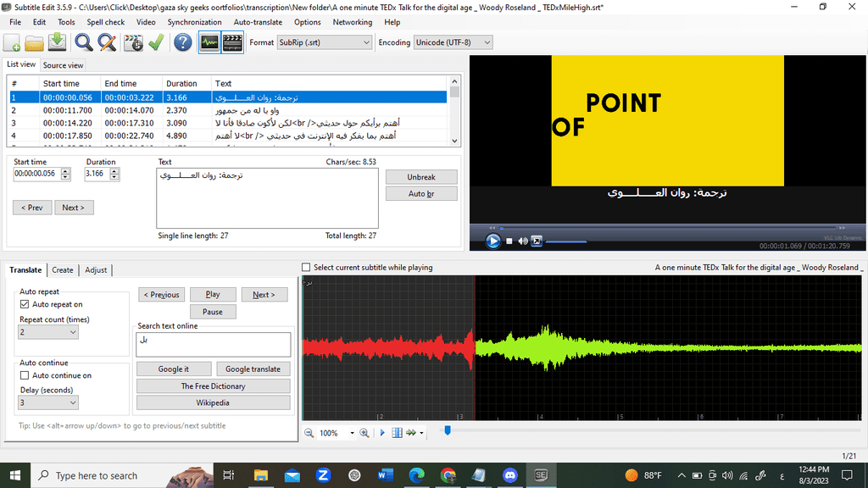Open the Encoding Unicode (UTF-8) dropdown
The width and height of the screenshot is (868, 488).
(453, 42)
